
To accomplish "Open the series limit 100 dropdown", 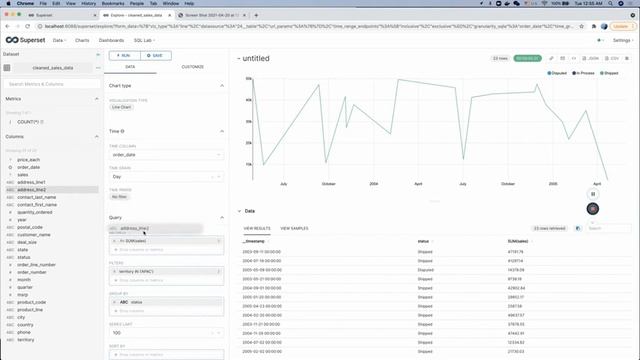I will (x=167, y=333).
